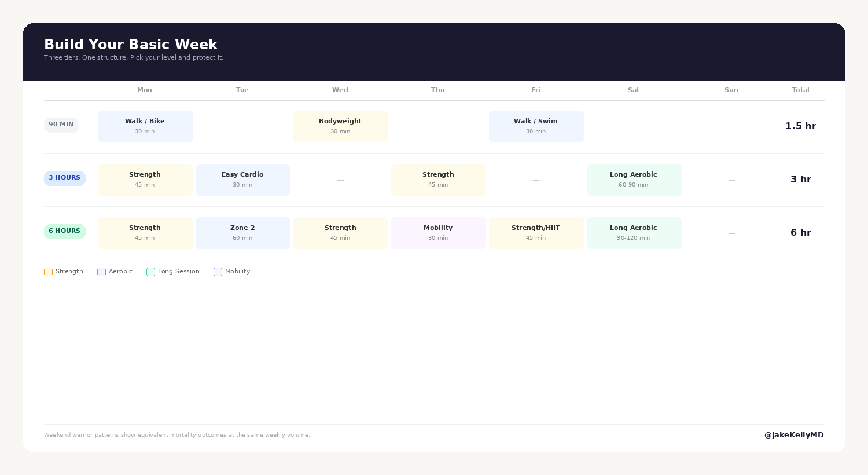Image resolution: width=868 pixels, height=475 pixels.
Task: Click the Thu column header
Action: pos(438,90)
